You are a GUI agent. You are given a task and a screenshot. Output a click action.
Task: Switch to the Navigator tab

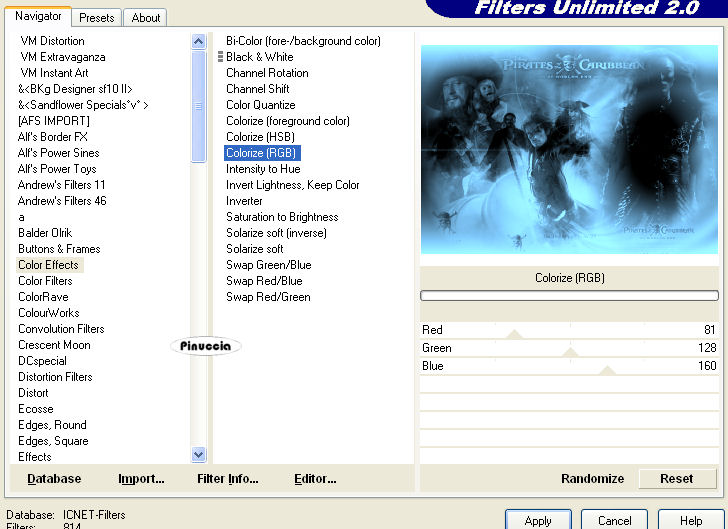point(38,16)
